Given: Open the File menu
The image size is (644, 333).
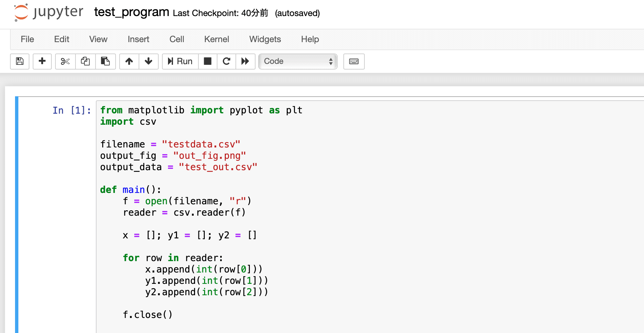Looking at the screenshot, I should point(27,39).
